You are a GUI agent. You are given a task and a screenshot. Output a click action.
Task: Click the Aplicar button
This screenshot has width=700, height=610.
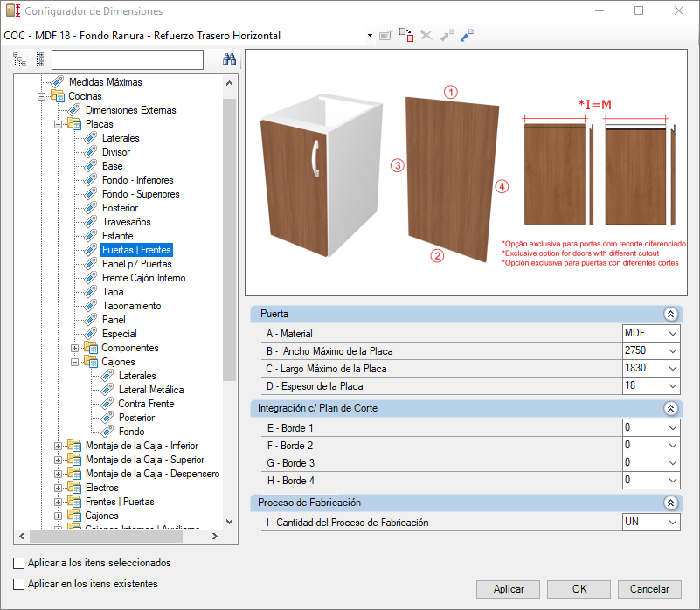(x=509, y=589)
